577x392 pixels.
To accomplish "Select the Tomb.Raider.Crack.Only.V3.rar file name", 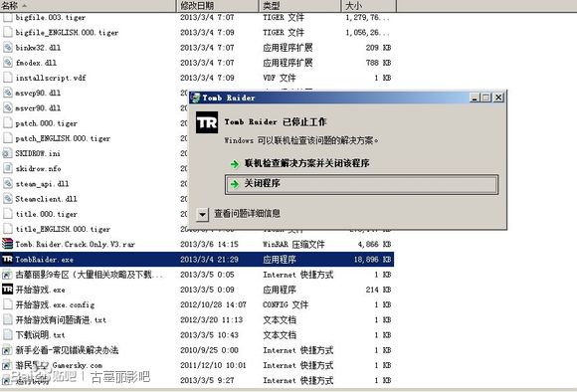I will (75, 244).
